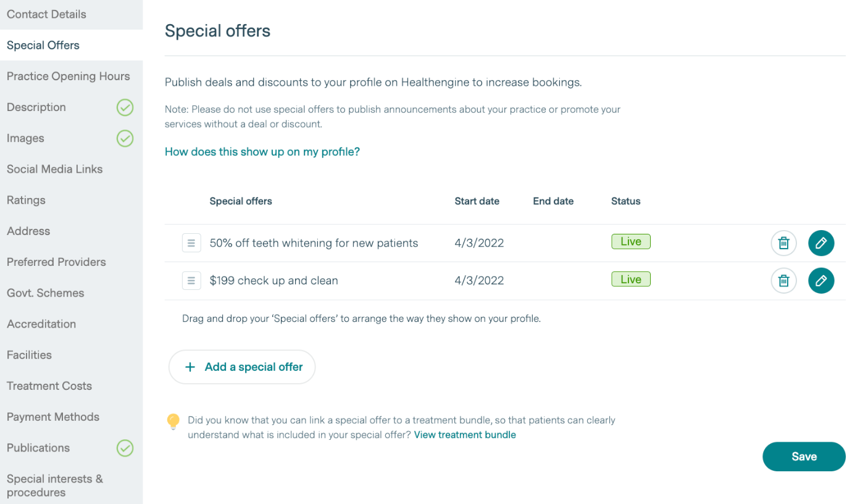This screenshot has width=847, height=504.
Task: Edit the 50% off teeth whitening offer
Action: coord(821,243)
